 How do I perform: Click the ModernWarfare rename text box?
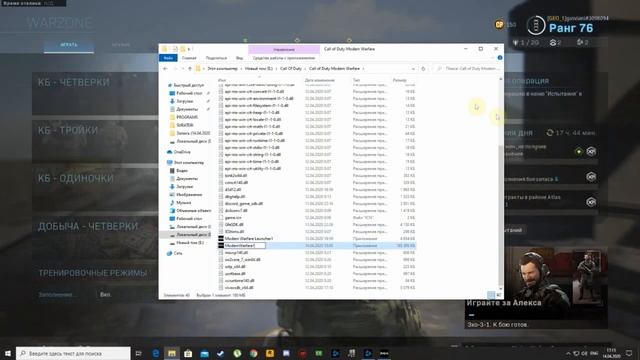(x=244, y=245)
